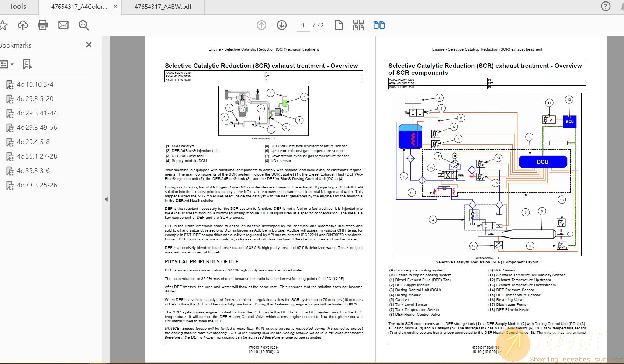Image resolution: width=624 pixels, height=364 pixels.
Task: Click the find bookmark icon
Action: pyautogui.click(x=27, y=65)
